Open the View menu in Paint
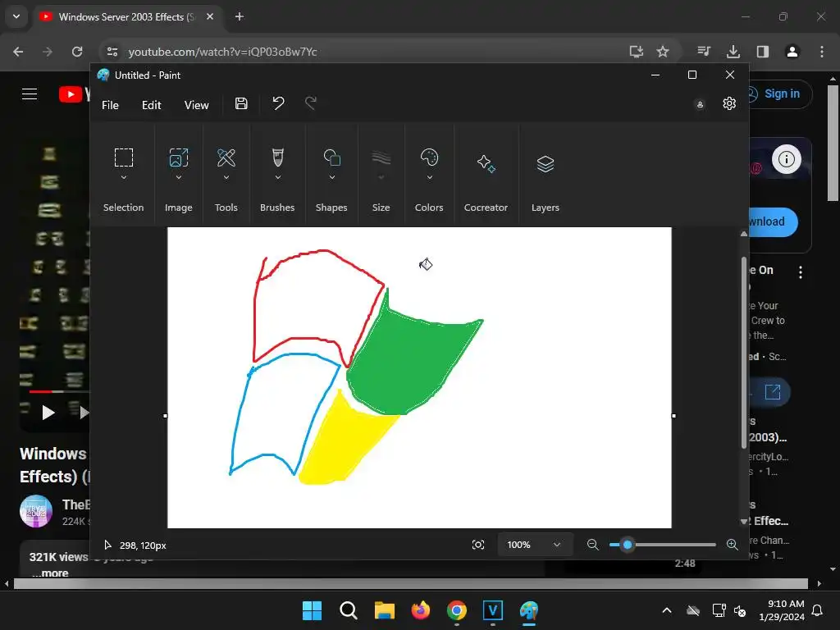Image resolution: width=840 pixels, height=630 pixels. pos(196,105)
